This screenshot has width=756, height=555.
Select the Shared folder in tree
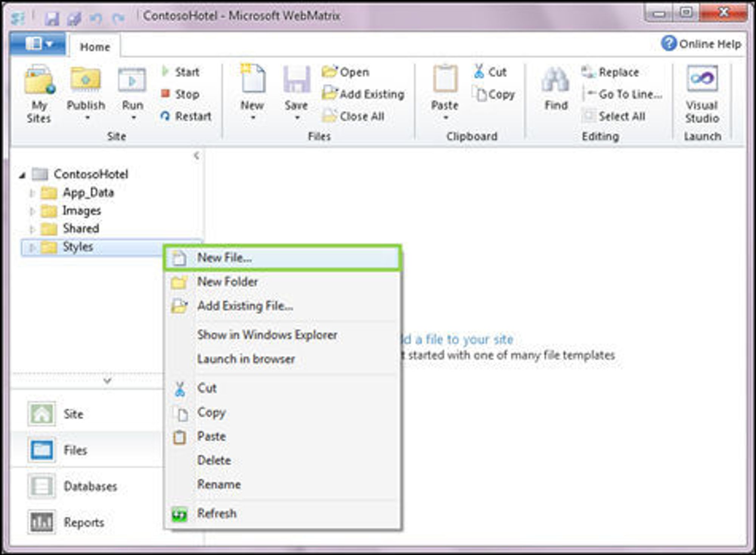[70, 229]
